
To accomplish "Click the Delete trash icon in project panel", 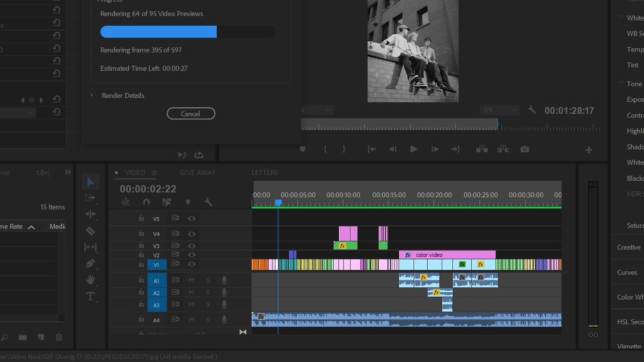I will tap(59, 337).
